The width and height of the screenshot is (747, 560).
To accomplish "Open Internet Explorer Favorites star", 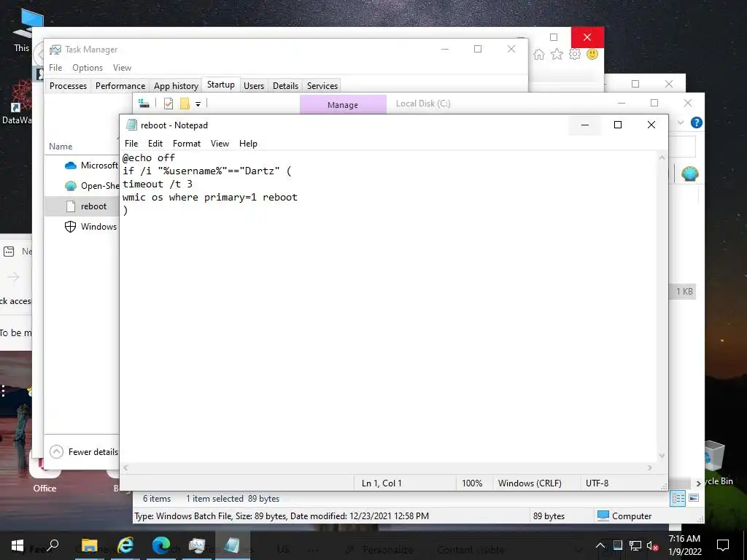I will (x=557, y=54).
